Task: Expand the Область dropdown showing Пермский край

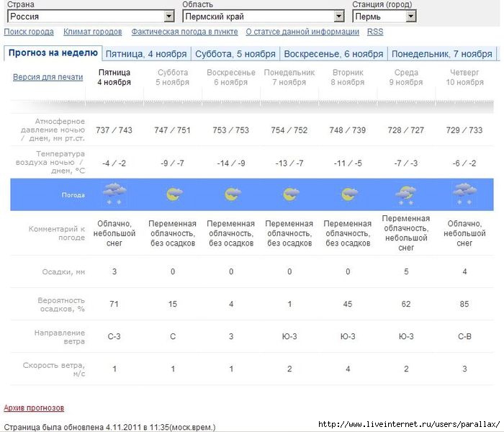Action: (264, 16)
